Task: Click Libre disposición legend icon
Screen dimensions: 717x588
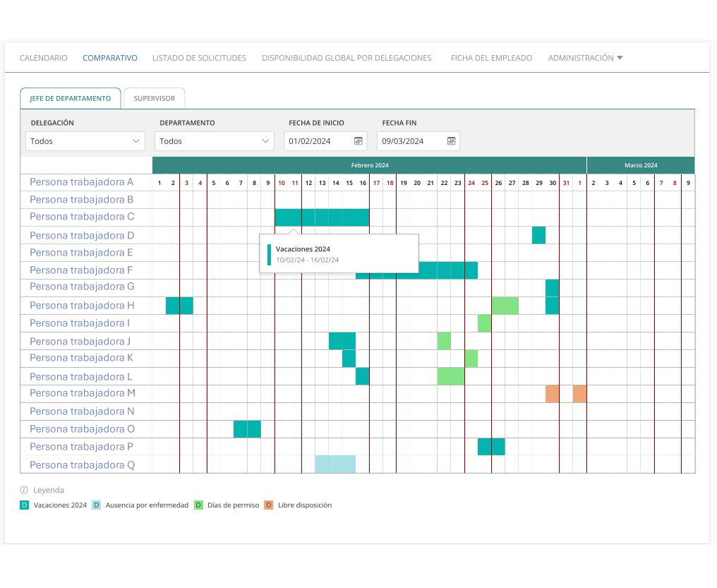Action: pyautogui.click(x=269, y=505)
